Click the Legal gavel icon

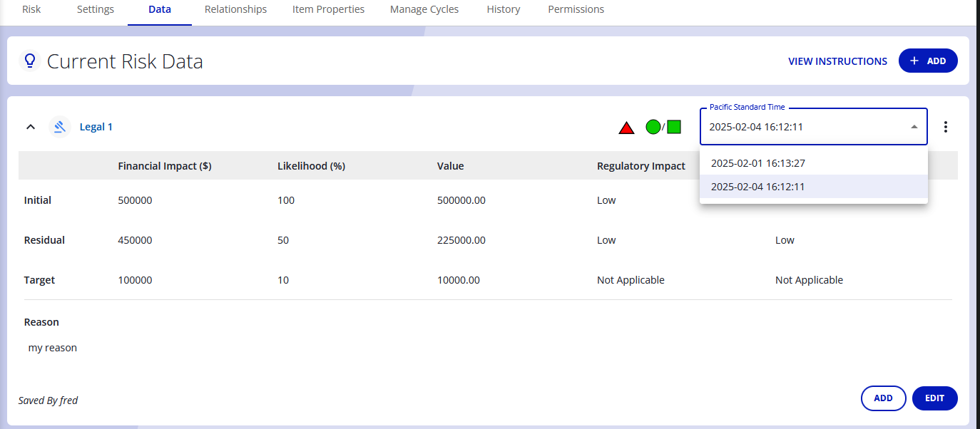tap(60, 127)
